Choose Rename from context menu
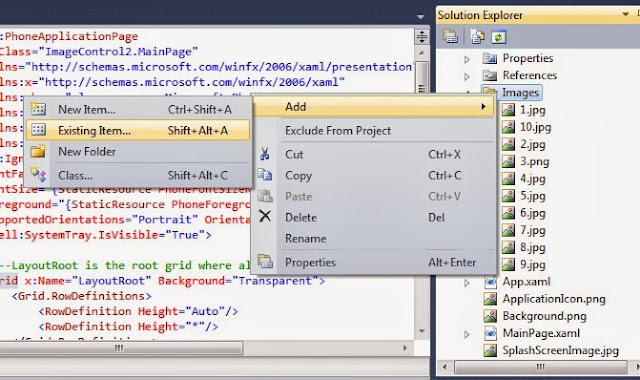This screenshot has height=380, width=640. coord(373,238)
